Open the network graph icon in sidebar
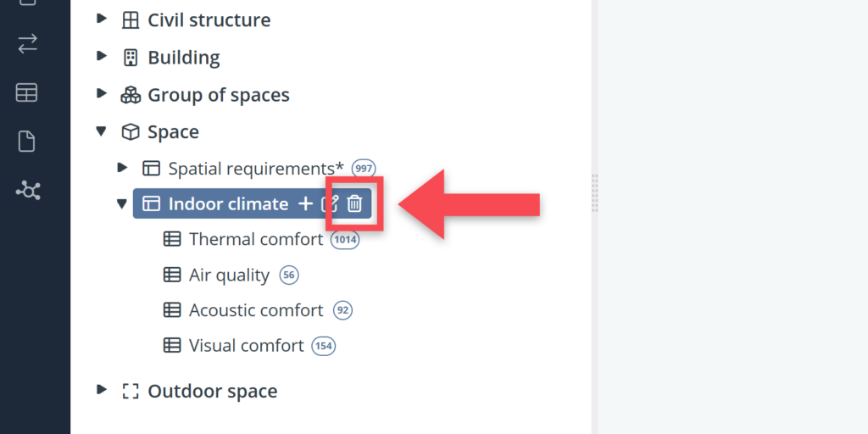Screen dimensions: 868x434 click(27, 191)
